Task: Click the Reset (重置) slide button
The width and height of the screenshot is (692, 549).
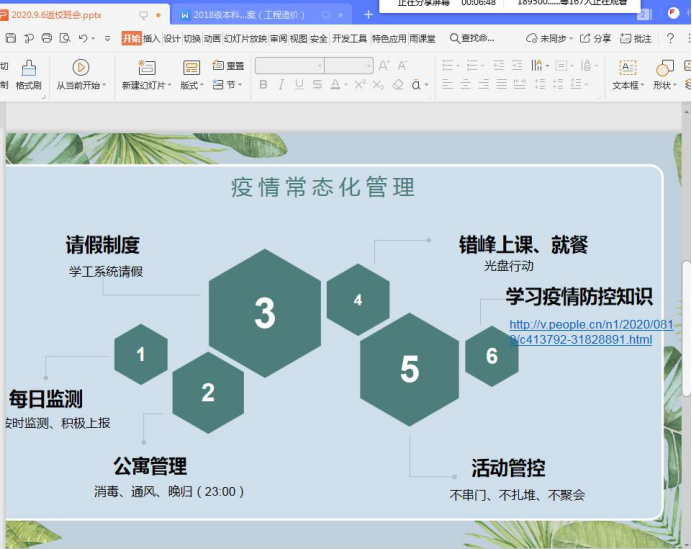Action: pyautogui.click(x=228, y=66)
